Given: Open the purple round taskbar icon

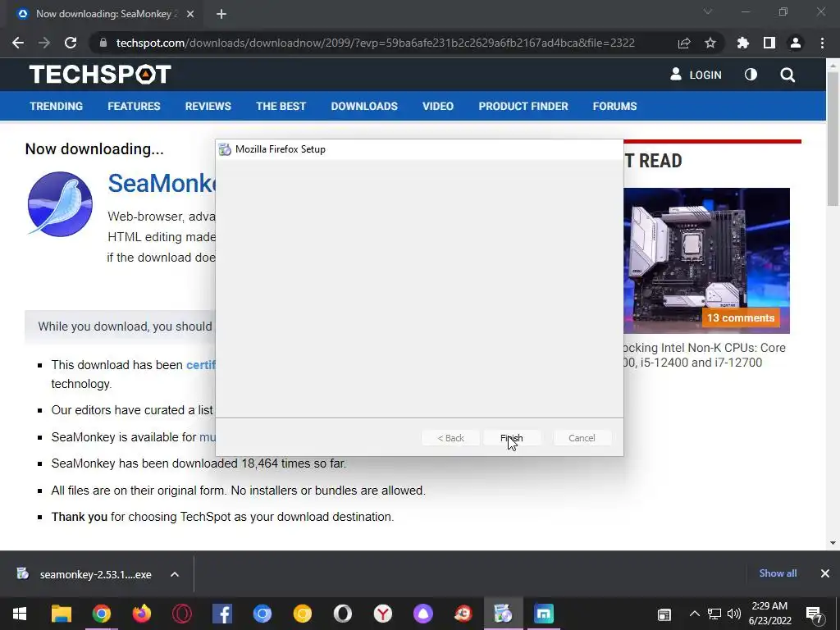Looking at the screenshot, I should click(422, 614).
